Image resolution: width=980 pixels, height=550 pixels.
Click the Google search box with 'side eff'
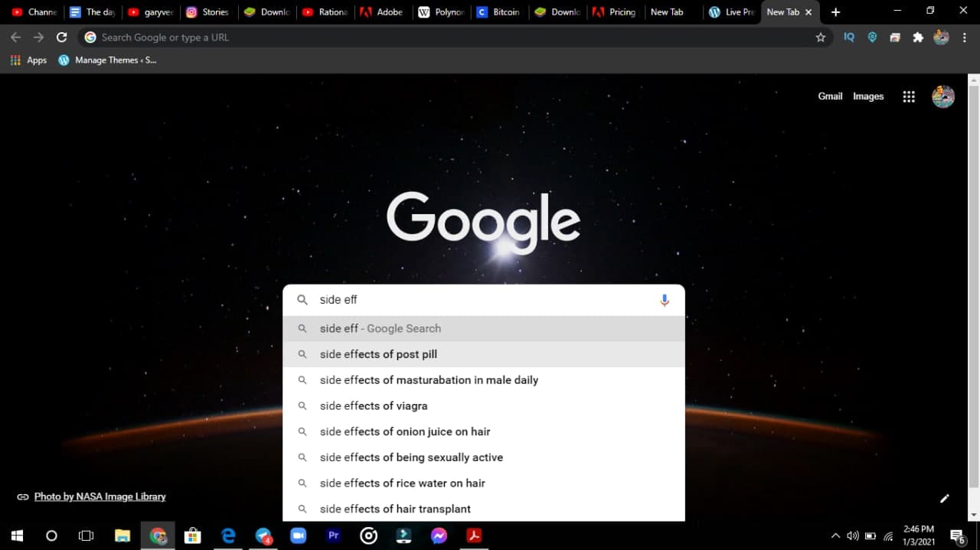(x=484, y=300)
